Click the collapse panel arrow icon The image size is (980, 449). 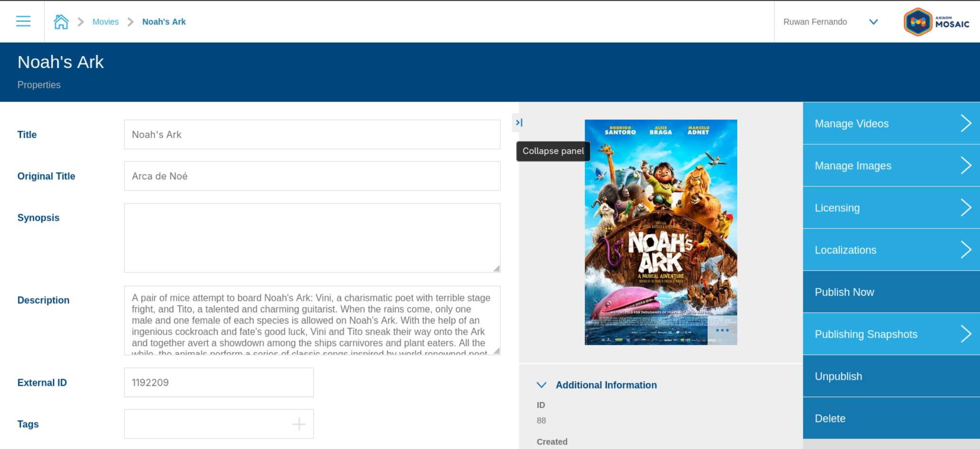pos(519,122)
